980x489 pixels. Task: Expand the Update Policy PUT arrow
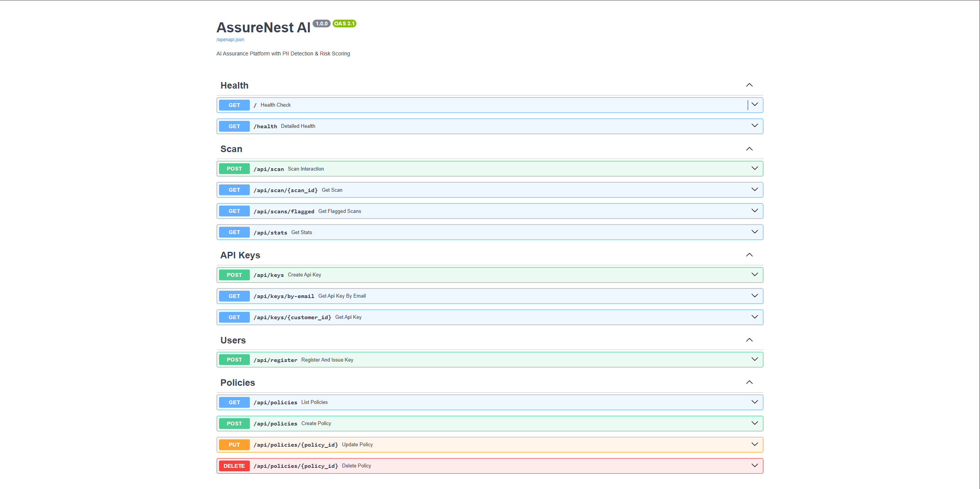tap(754, 444)
